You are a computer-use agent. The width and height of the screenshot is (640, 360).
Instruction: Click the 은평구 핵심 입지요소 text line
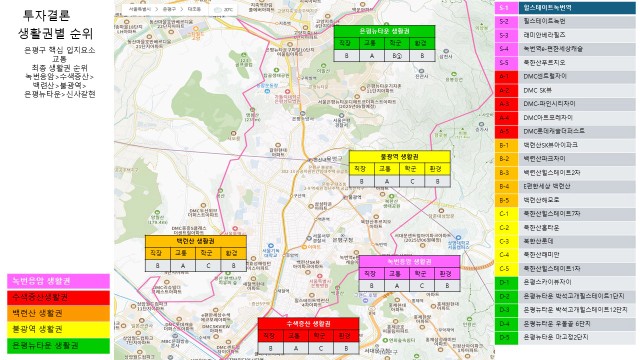tap(60, 50)
